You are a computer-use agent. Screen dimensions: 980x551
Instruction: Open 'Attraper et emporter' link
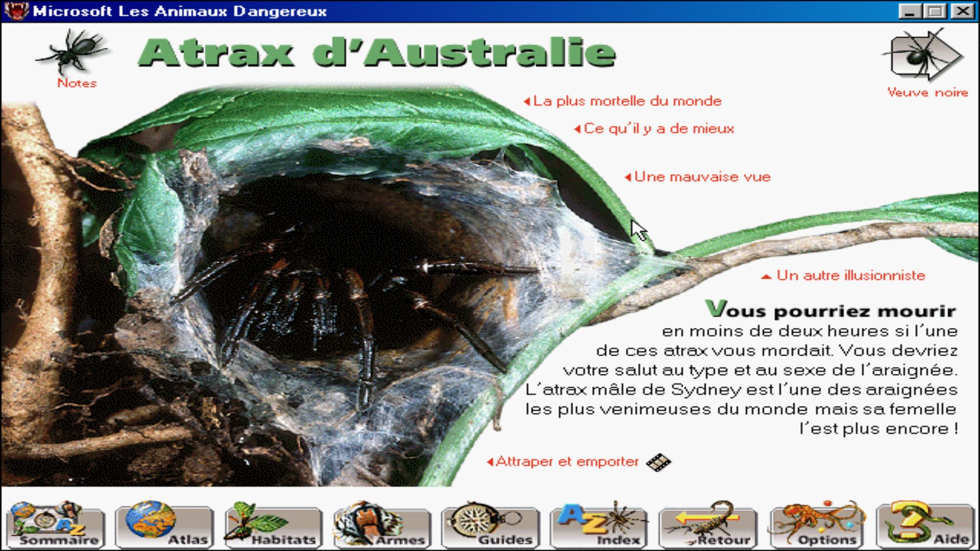click(x=562, y=462)
